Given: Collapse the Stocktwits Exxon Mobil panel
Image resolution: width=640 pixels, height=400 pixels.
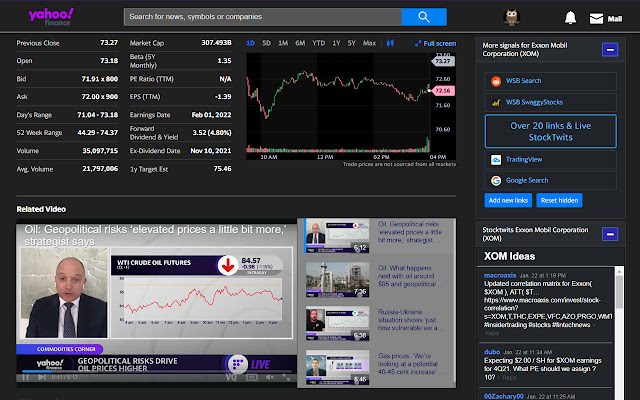Looking at the screenshot, I should click(x=610, y=234).
